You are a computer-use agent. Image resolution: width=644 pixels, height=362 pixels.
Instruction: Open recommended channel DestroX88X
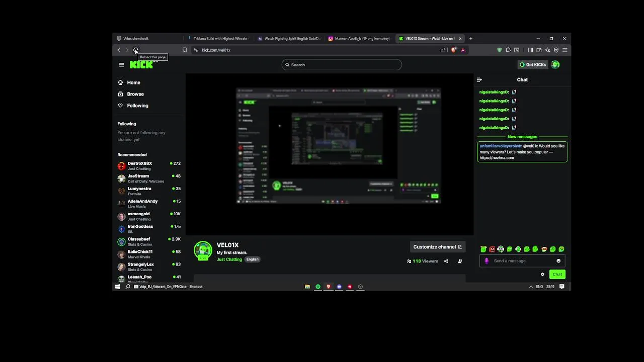pyautogui.click(x=149, y=166)
